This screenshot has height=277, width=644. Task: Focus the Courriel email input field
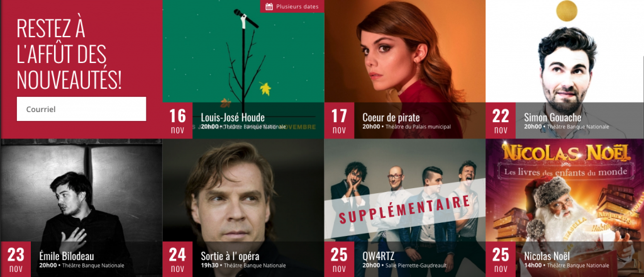point(81,109)
